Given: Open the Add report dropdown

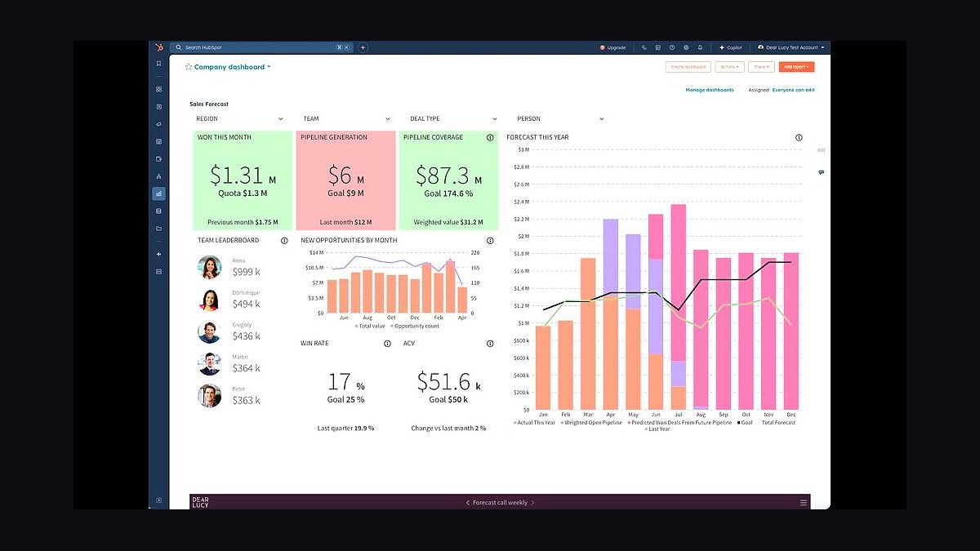Looking at the screenshot, I should [796, 67].
